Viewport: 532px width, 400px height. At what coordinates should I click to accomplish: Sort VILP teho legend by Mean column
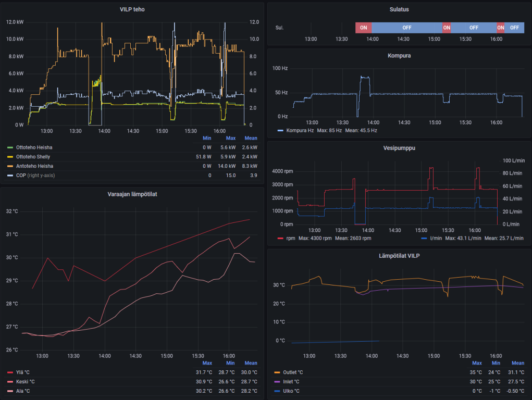pyautogui.click(x=251, y=138)
